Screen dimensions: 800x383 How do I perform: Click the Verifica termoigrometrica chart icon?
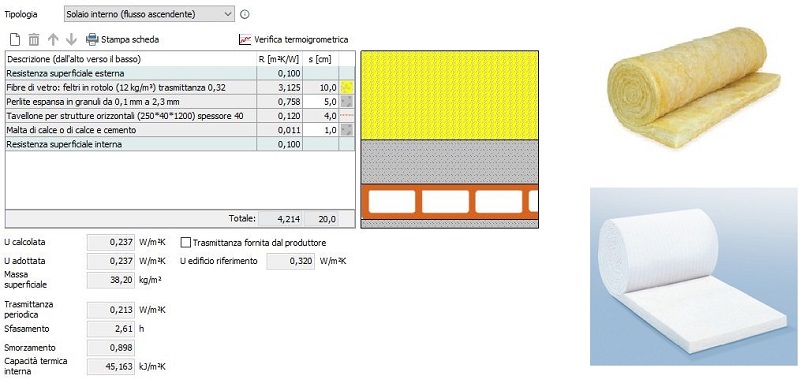click(245, 39)
